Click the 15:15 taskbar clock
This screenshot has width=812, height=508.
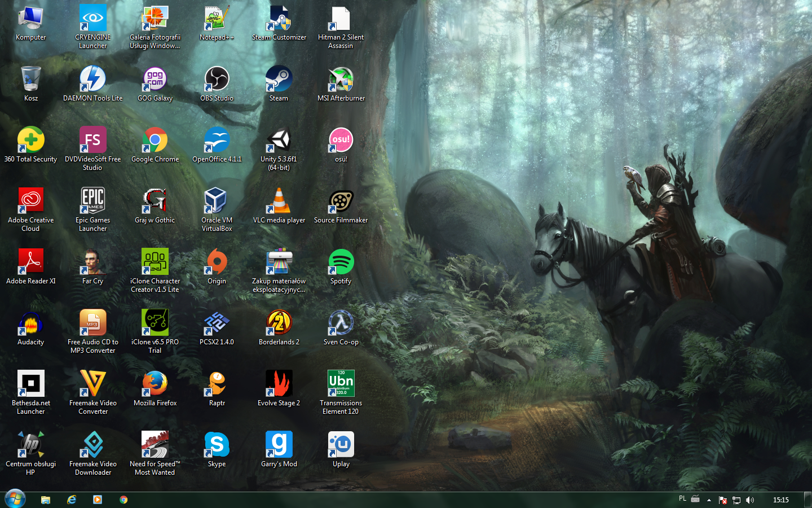click(781, 500)
